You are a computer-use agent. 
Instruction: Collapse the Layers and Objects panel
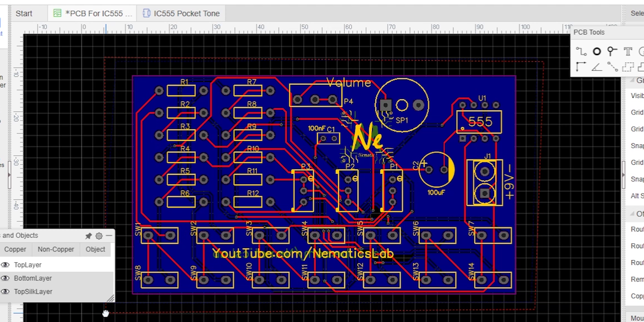109,236
